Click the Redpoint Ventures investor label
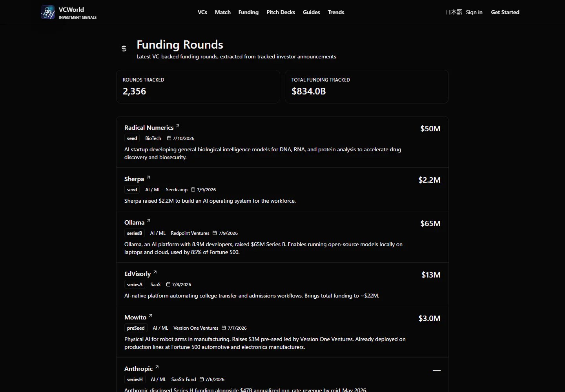The width and height of the screenshot is (565, 392). [190, 233]
